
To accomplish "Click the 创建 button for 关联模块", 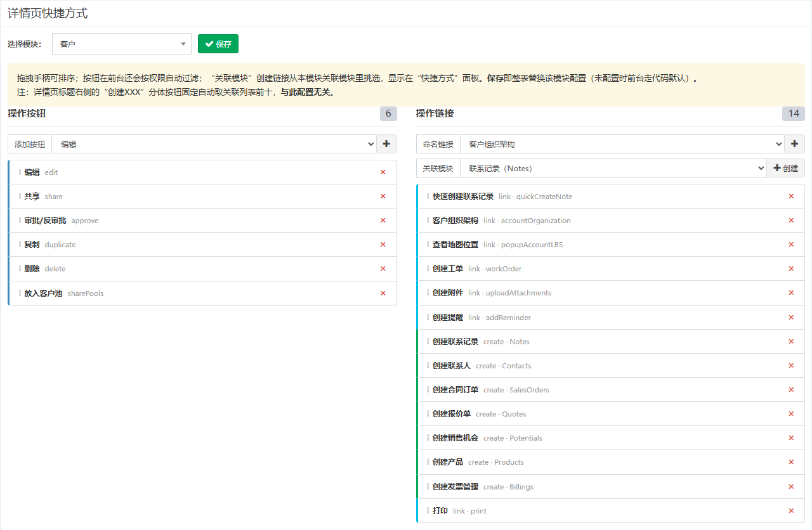I will click(x=786, y=168).
